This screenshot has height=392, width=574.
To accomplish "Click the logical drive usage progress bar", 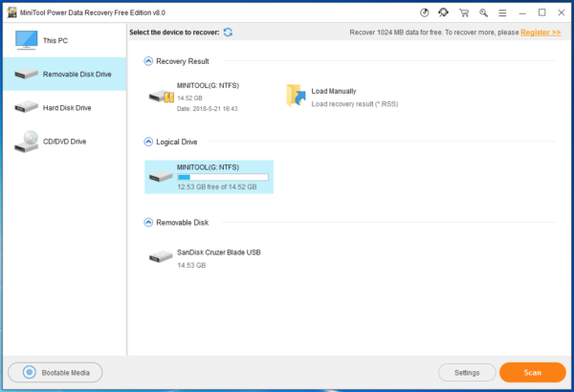I will pos(223,177).
